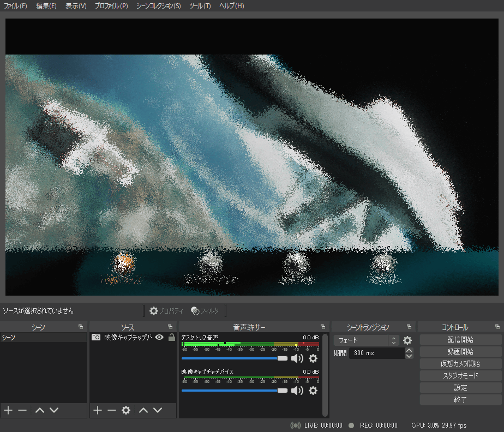The width and height of the screenshot is (504, 432).
Task: Adjust the 映像キャプチャデバイス volume slider
Action: pyautogui.click(x=235, y=391)
